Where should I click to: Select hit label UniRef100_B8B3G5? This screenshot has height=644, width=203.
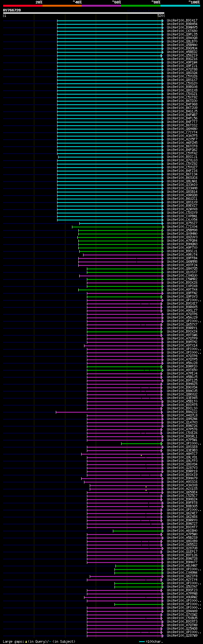tap(182, 506)
